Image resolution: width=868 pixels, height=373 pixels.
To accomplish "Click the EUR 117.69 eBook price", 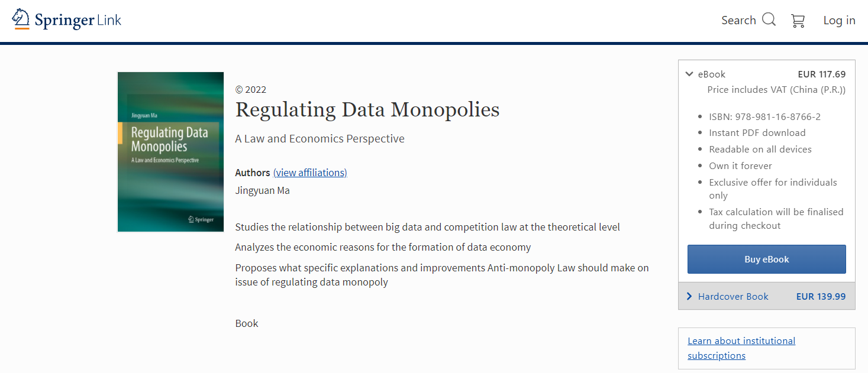I will (821, 74).
